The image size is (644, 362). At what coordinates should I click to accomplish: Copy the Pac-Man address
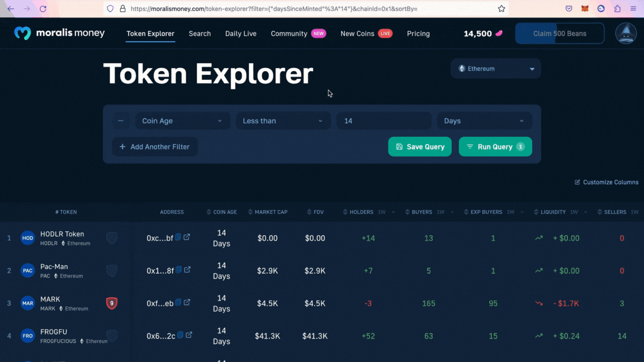(179, 270)
